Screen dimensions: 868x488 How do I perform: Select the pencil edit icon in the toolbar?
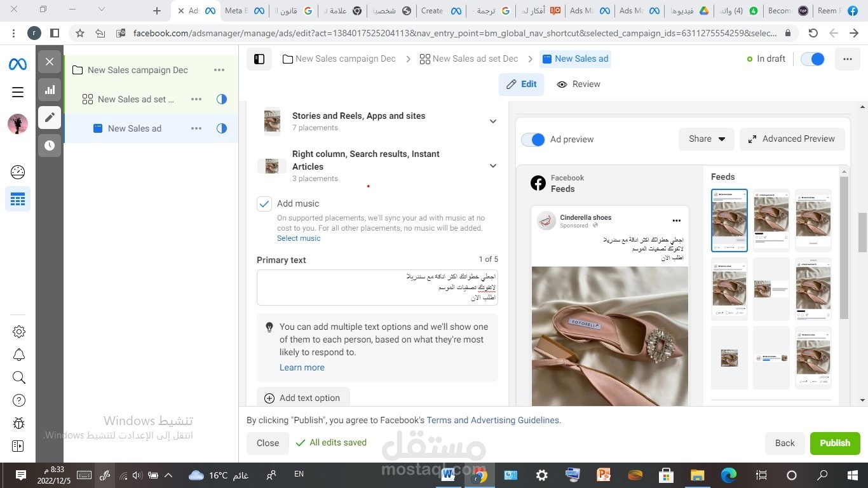(x=50, y=117)
